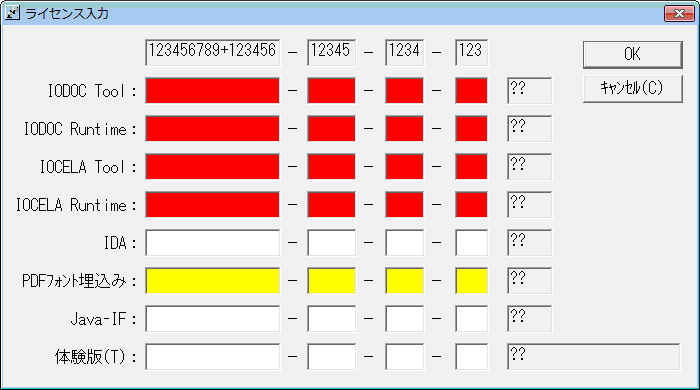
Task: Click the IODOC Runtime second key field
Action: [331, 129]
